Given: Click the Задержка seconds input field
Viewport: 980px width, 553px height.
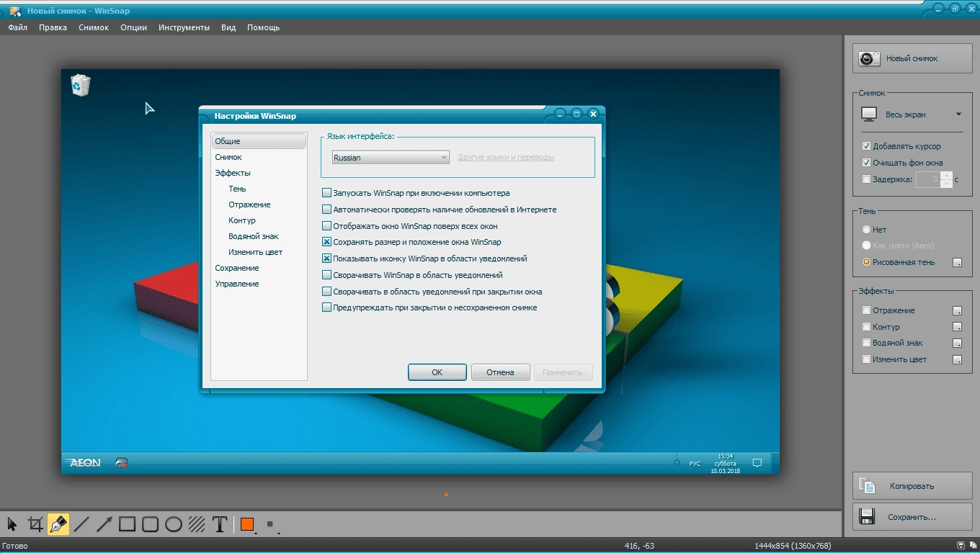Looking at the screenshot, I should (928, 179).
